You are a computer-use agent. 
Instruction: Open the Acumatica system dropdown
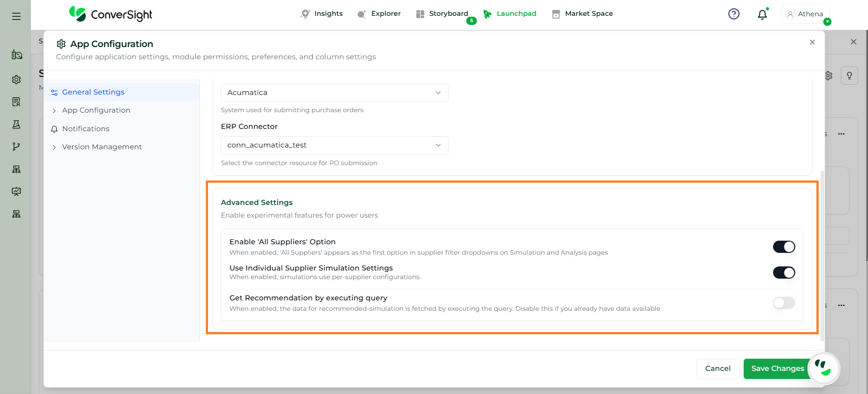334,93
